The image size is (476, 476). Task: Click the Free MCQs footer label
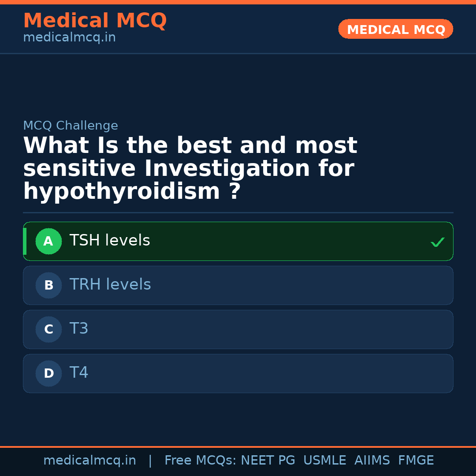(x=201, y=461)
